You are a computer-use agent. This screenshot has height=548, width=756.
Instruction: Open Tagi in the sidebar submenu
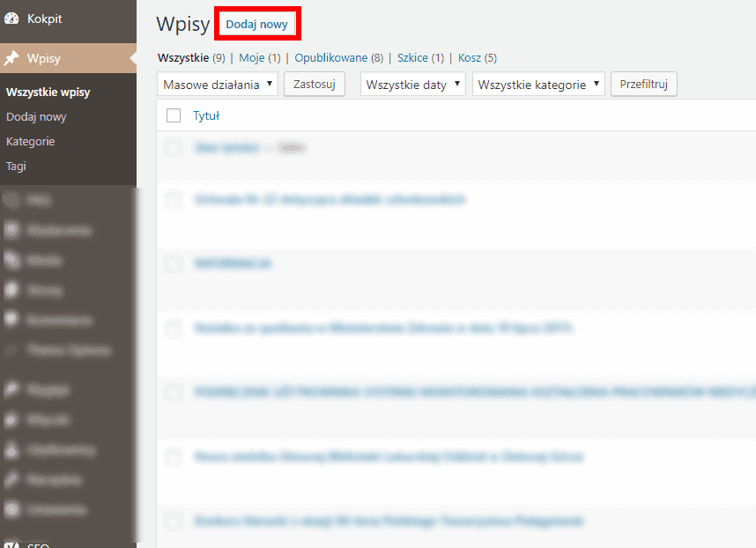click(x=17, y=166)
